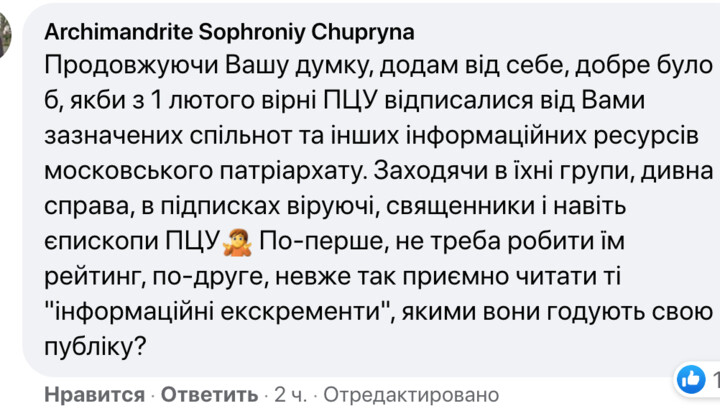Click the word єпископи in the comment
Image resolution: width=720 pixels, height=411 pixels.
click(x=98, y=241)
